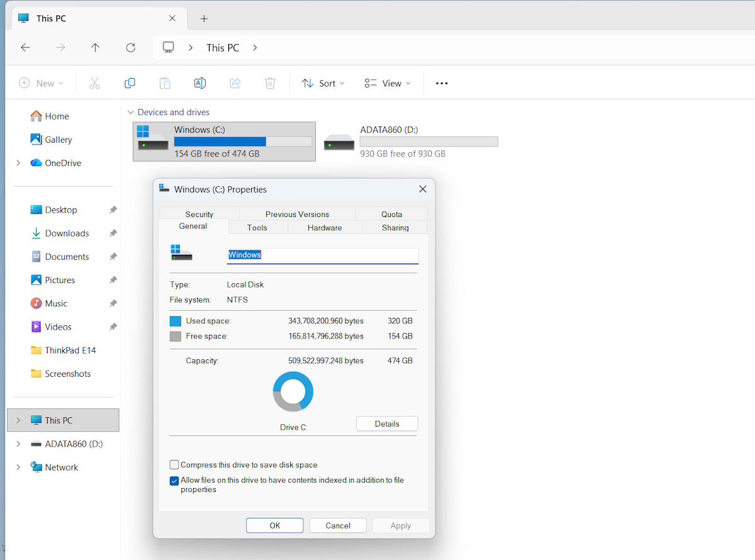Click chevron after This PC in address bar
Screen dimensions: 755x560
[255, 47]
